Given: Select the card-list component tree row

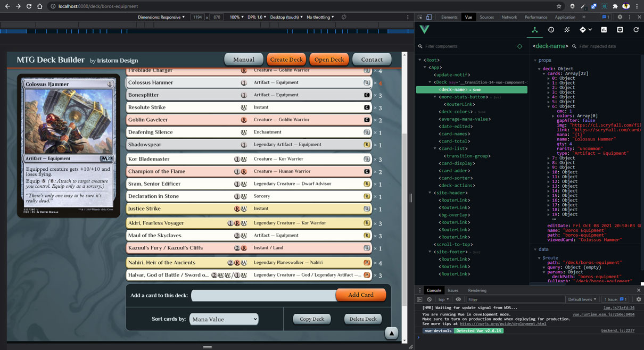Looking at the screenshot, I should pos(472,148).
